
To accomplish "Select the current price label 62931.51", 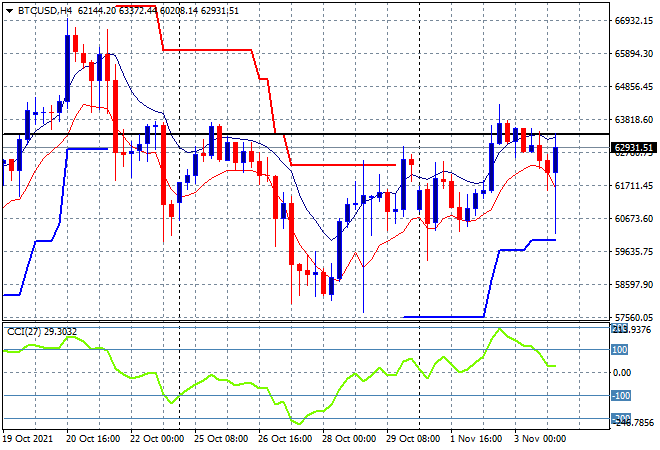I will pyautogui.click(x=633, y=148).
